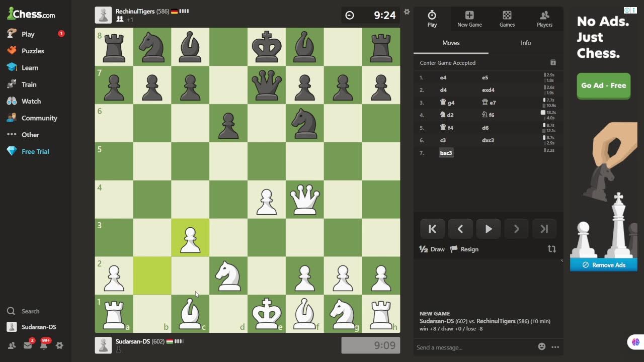The image size is (644, 362).
Task: Select the Players tab
Action: coord(544,19)
